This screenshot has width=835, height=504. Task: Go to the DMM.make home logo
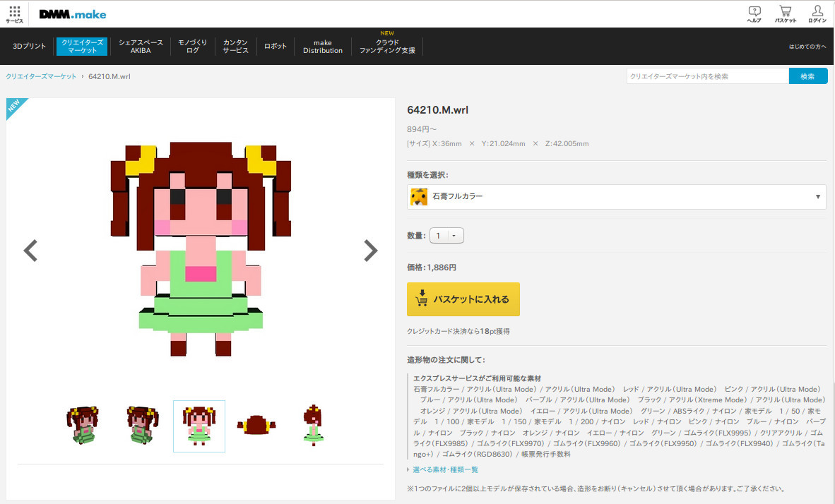click(x=73, y=14)
